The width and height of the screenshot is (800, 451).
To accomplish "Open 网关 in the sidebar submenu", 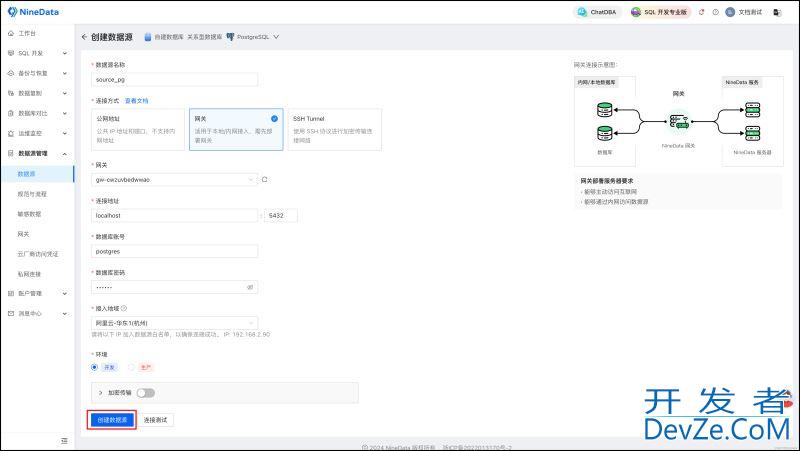I will click(x=23, y=234).
